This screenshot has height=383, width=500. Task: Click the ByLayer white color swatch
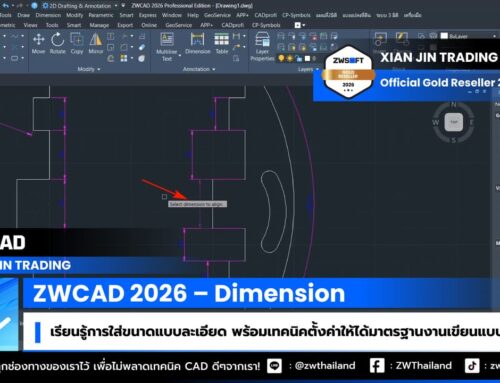pos(444,36)
